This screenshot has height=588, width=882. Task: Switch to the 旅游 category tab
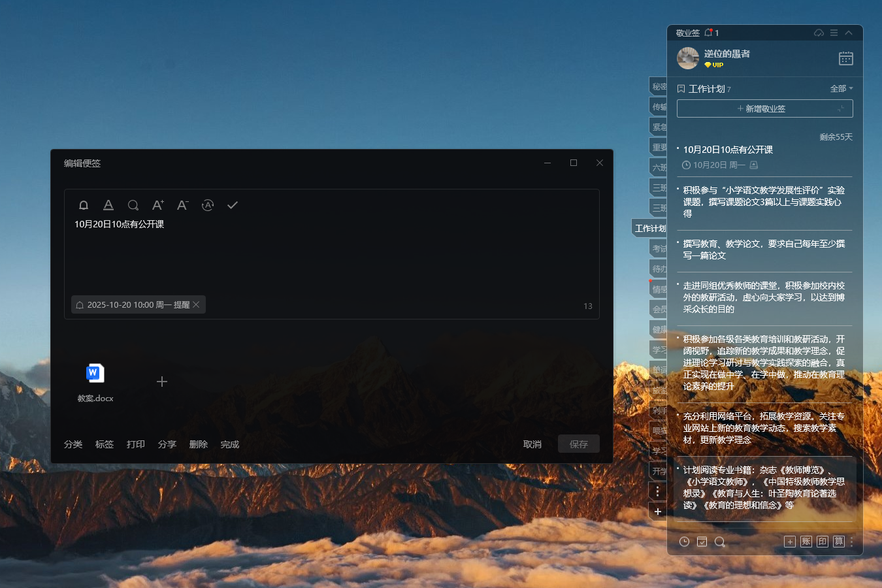point(659,390)
